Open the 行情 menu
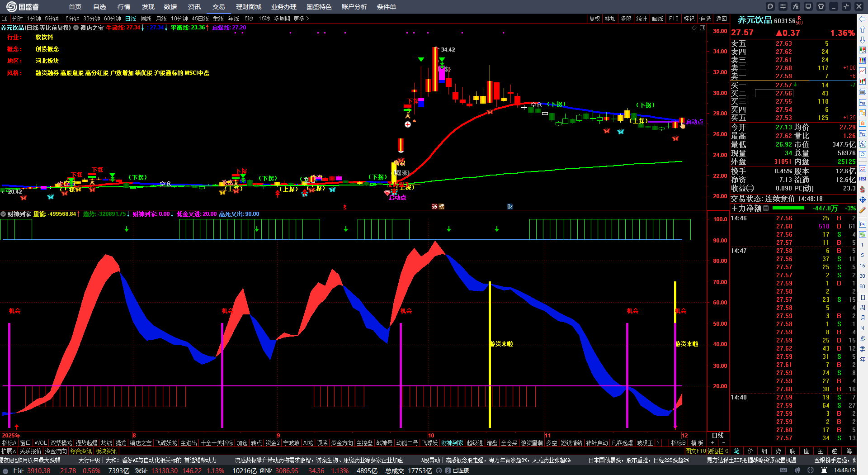 (x=123, y=7)
